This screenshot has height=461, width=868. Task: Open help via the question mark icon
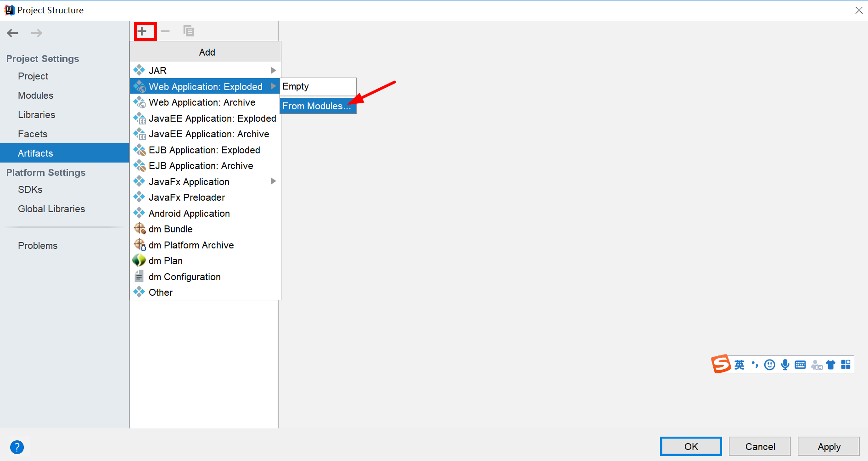tap(17, 447)
